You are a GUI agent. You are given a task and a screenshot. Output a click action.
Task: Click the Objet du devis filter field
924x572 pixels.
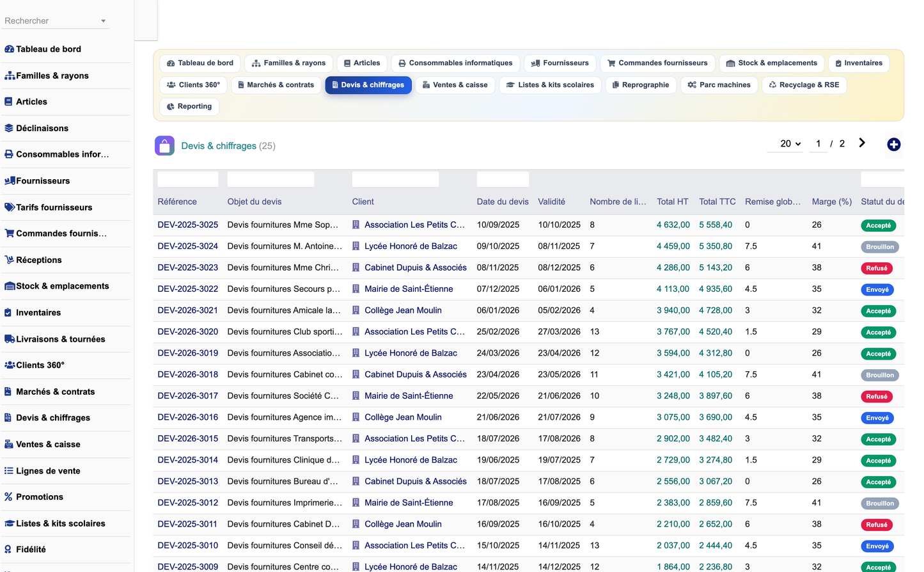[270, 179]
